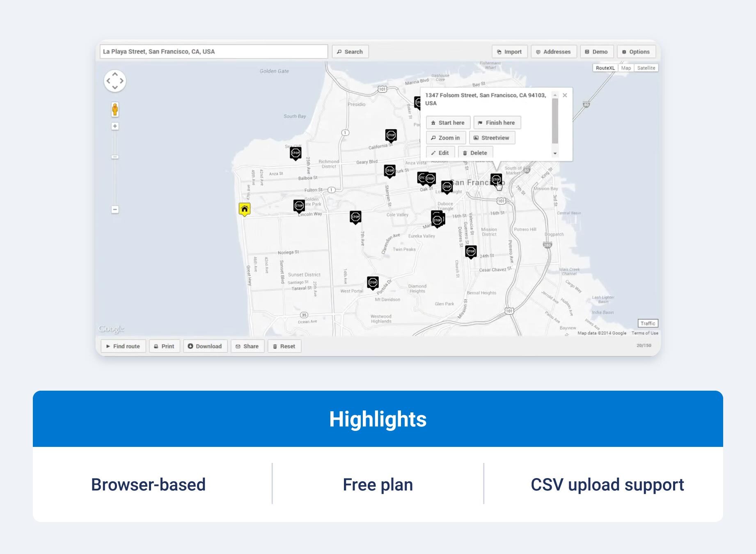Image resolution: width=756 pixels, height=554 pixels.
Task: Select the stop marker above Eureka Valley
Action: pyautogui.click(x=438, y=220)
